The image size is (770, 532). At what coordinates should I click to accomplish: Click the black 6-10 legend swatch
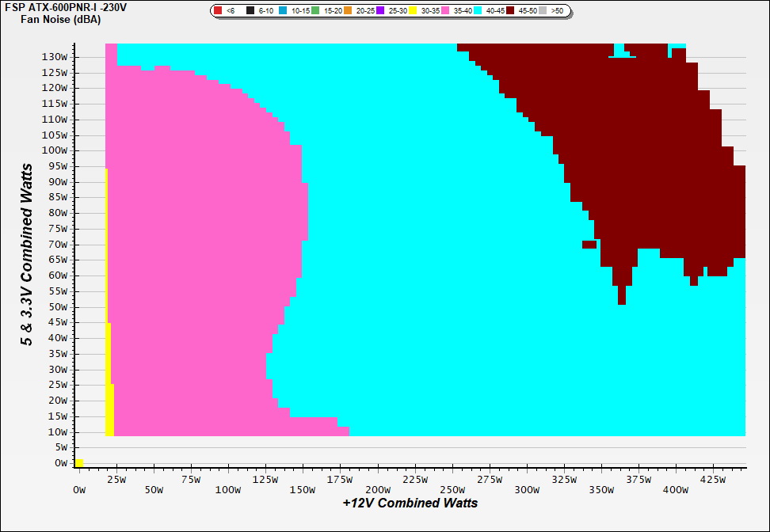click(x=251, y=11)
